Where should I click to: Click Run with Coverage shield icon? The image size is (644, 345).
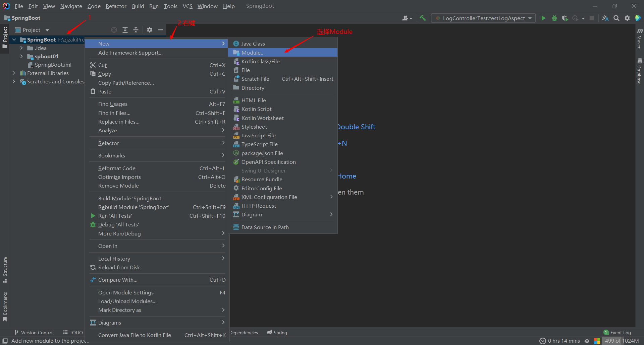[565, 18]
